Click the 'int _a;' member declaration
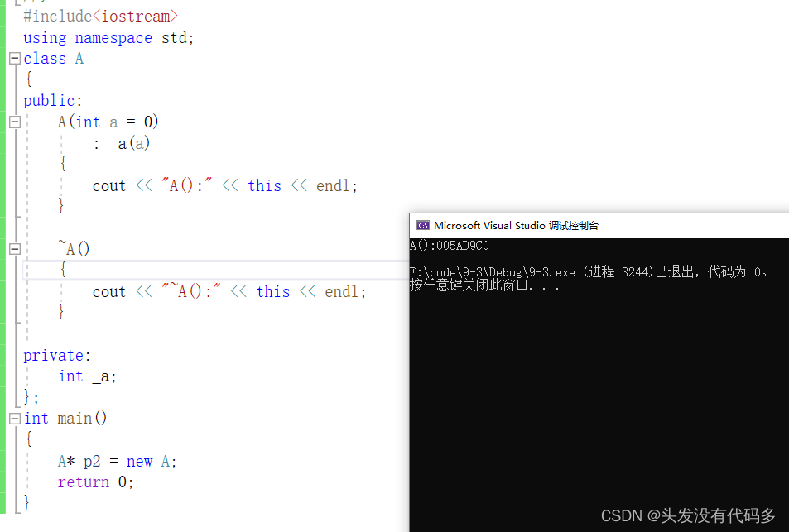789x532 pixels. pos(87,376)
